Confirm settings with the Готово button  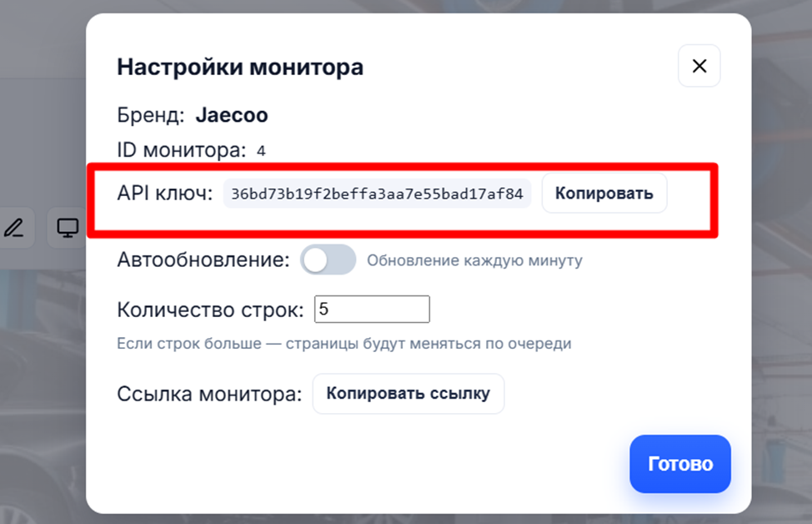pos(679,464)
